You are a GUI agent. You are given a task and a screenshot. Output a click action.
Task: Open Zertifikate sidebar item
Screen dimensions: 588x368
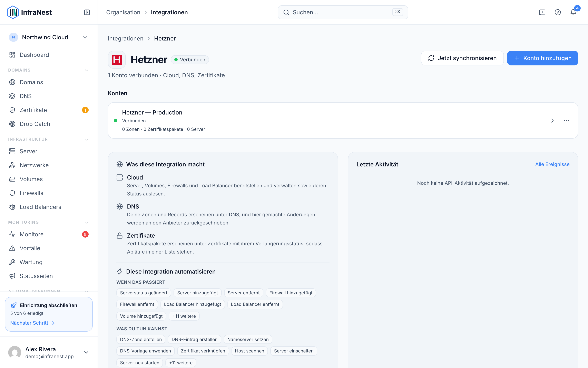pos(49,110)
